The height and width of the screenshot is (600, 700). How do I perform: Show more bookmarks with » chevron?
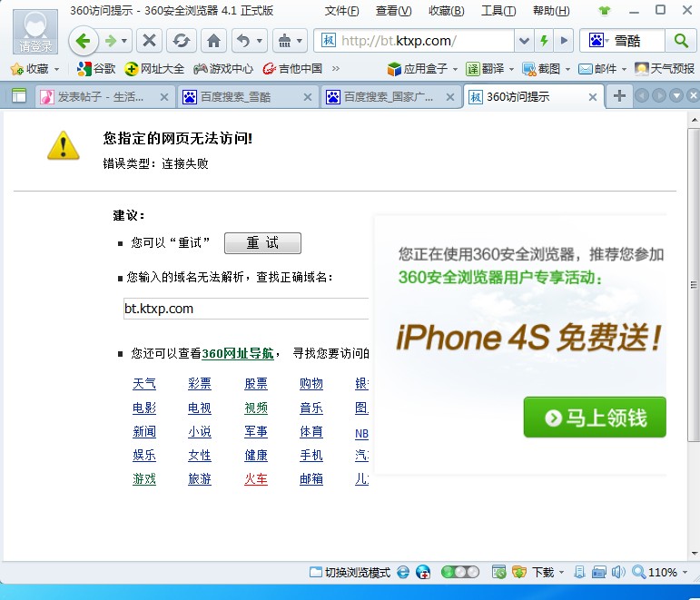tap(336, 69)
